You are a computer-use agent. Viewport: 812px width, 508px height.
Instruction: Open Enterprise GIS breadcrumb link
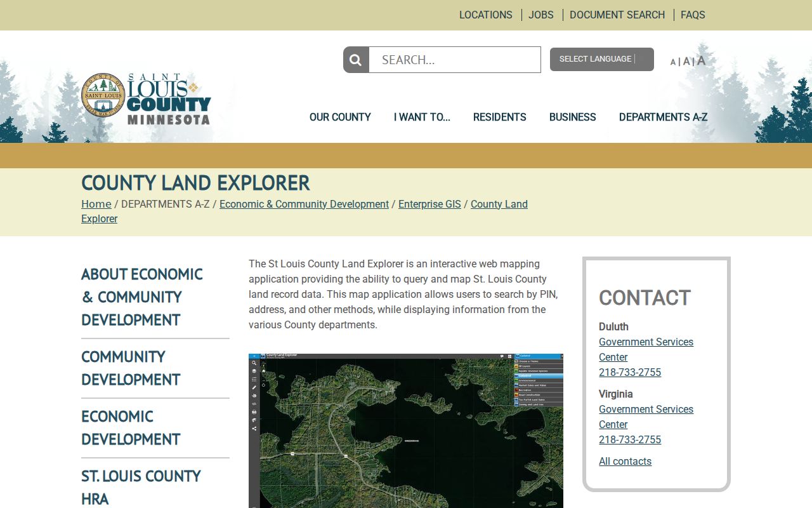429,204
